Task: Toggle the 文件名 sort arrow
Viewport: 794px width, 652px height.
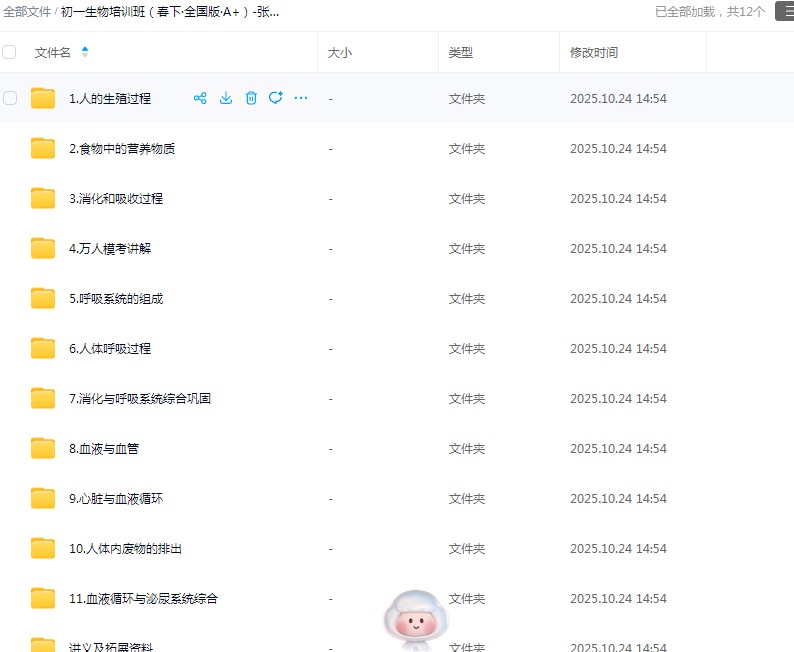Action: pos(85,52)
